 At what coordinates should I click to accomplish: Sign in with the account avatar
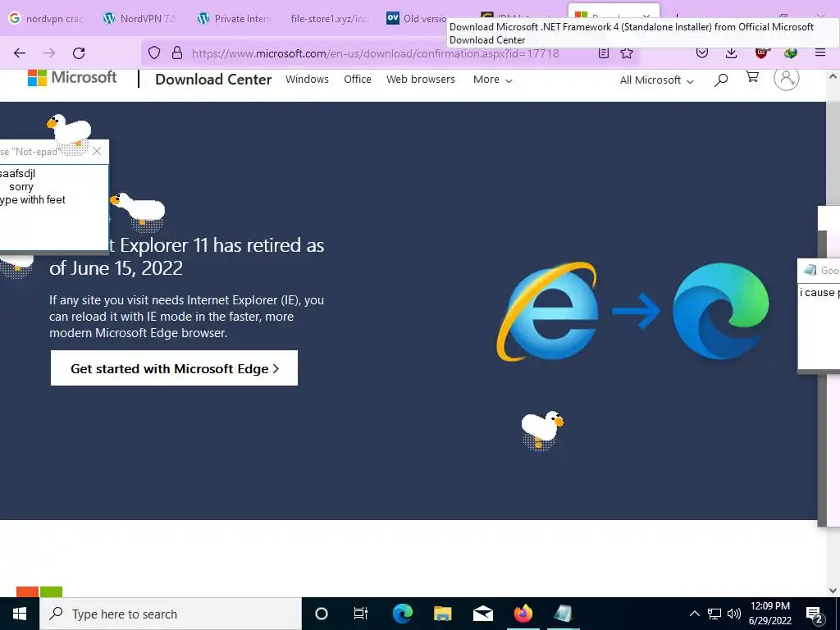787,78
